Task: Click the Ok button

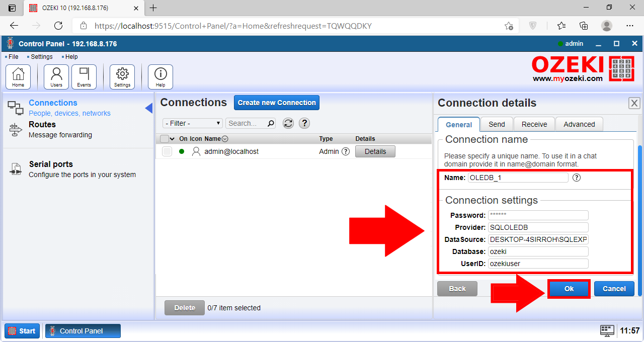Action: coord(569,289)
